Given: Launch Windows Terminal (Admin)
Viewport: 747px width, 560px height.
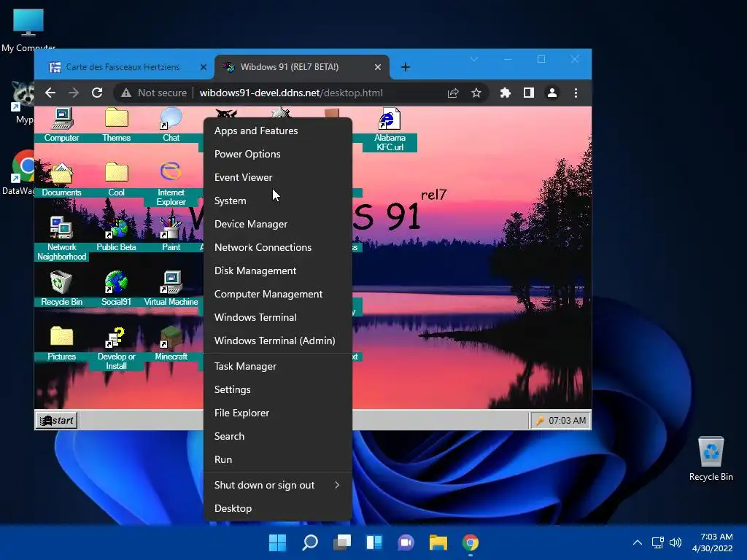Looking at the screenshot, I should (x=278, y=341).
